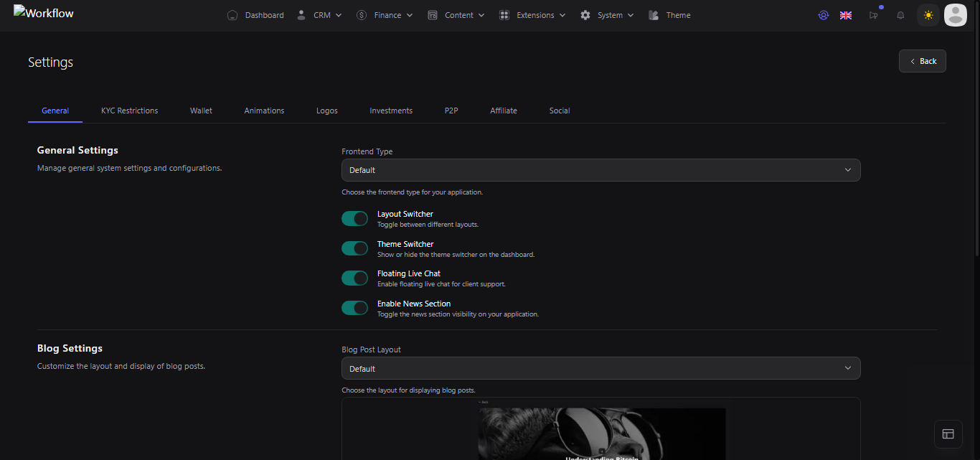
Task: Switch to the Logos tab
Action: [327, 111]
